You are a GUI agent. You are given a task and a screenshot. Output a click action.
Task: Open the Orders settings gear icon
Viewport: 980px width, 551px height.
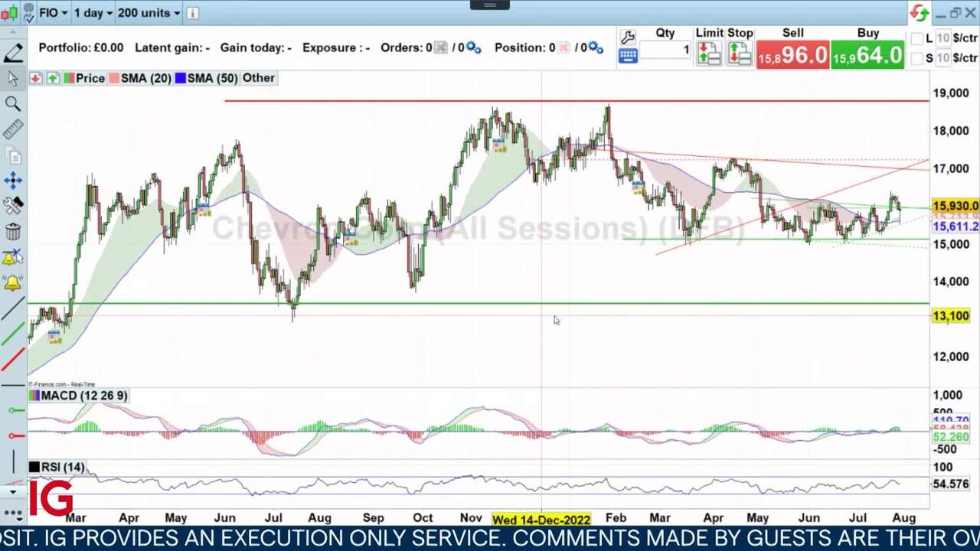[473, 47]
